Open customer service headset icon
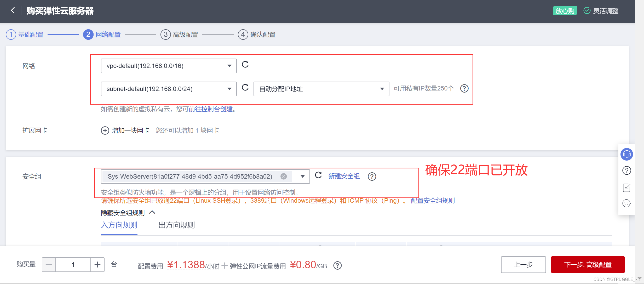Image resolution: width=644 pixels, height=284 pixels. (626, 154)
